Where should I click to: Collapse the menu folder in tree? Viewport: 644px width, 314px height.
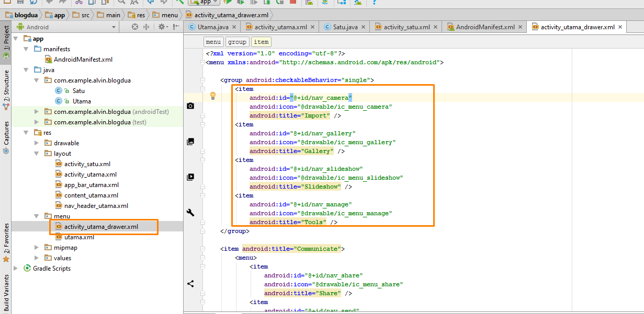pyautogui.click(x=37, y=216)
